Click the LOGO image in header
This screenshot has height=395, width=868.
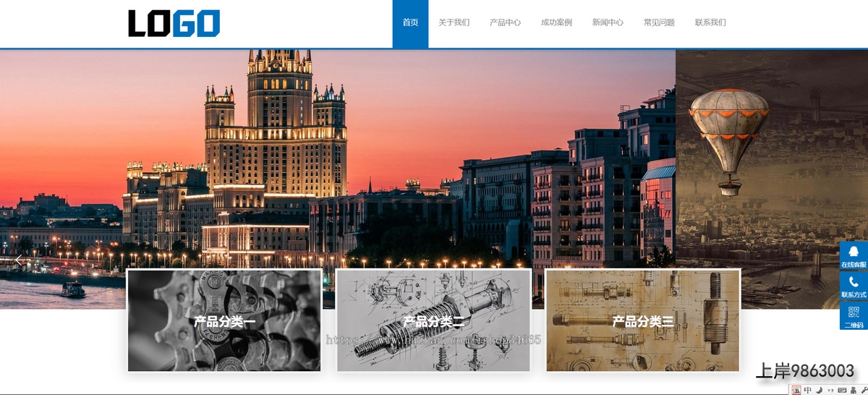[174, 23]
